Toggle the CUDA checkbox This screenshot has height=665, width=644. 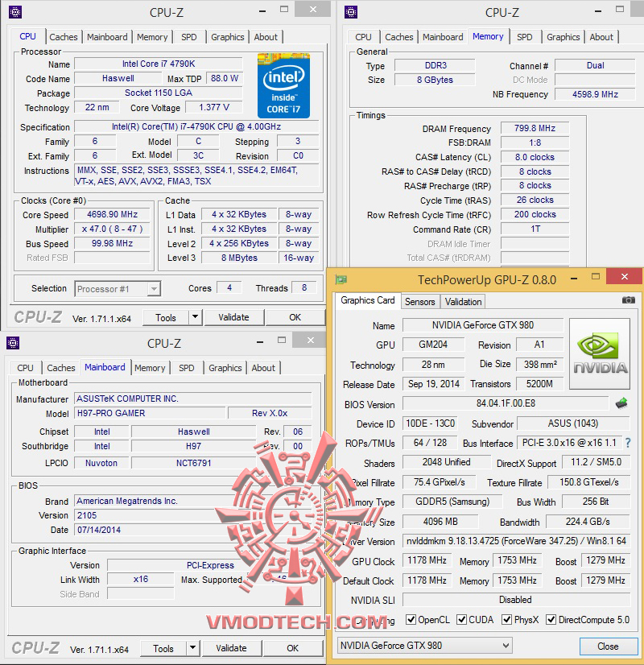tap(461, 619)
